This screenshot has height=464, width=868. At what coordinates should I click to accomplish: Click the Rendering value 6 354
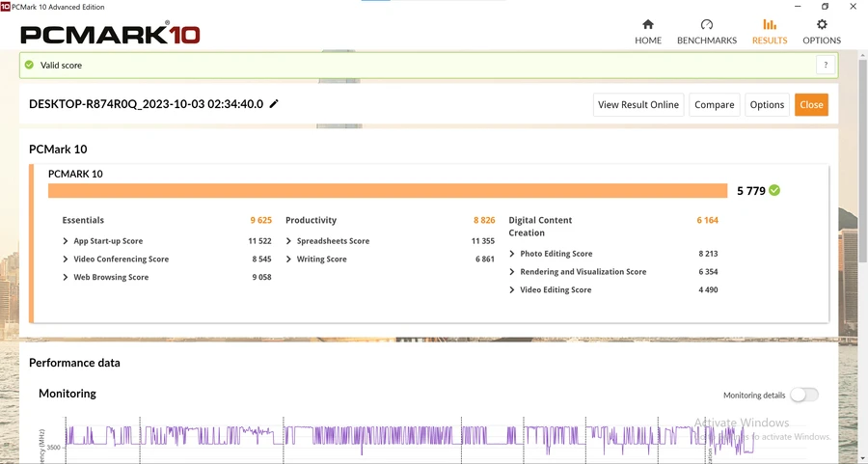pyautogui.click(x=708, y=272)
